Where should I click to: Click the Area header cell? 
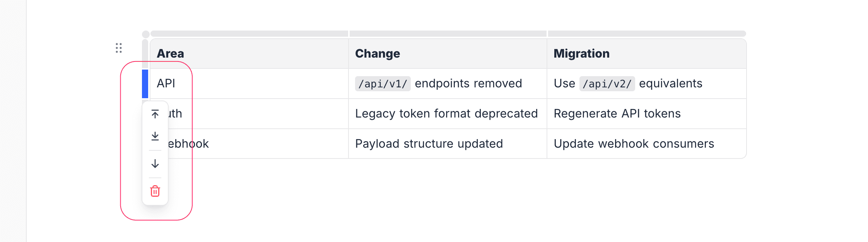point(249,54)
